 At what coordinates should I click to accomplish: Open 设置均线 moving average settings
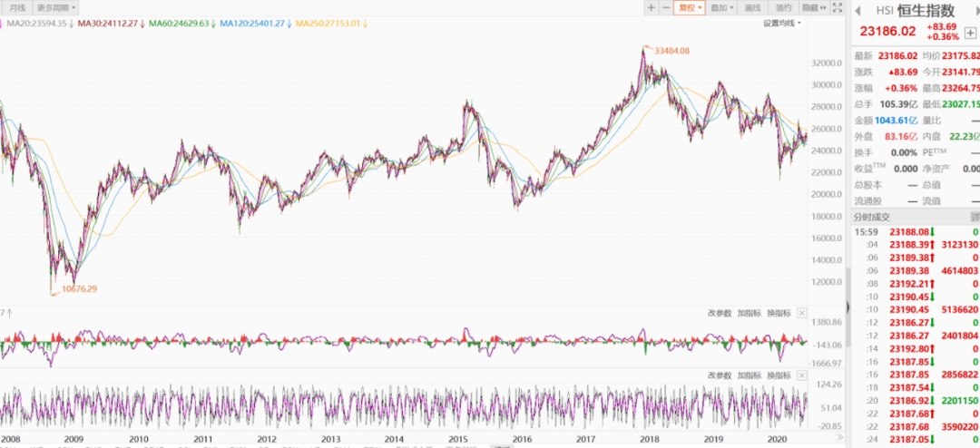782,23
